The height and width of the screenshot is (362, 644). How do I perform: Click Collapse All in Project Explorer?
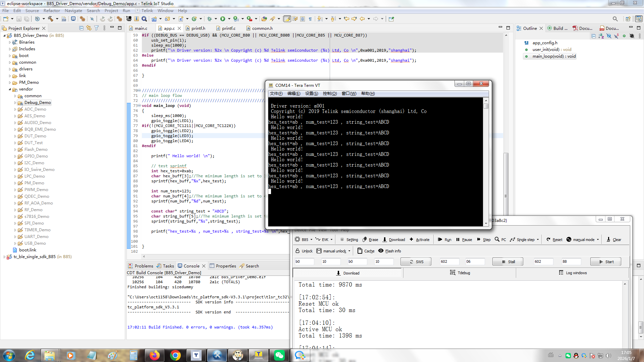tap(82, 28)
